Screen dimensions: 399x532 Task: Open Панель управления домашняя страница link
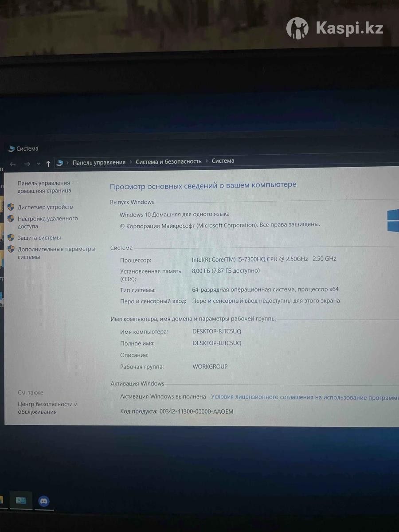(47, 187)
